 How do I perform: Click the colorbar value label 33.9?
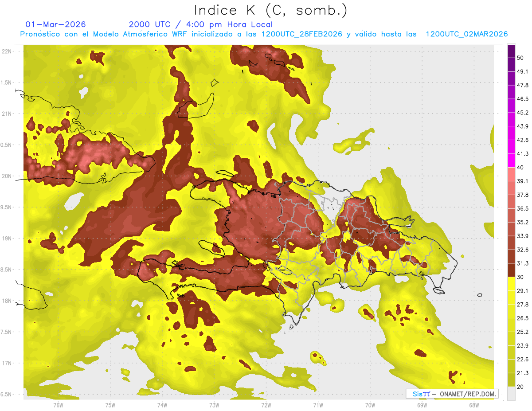[x=522, y=236]
